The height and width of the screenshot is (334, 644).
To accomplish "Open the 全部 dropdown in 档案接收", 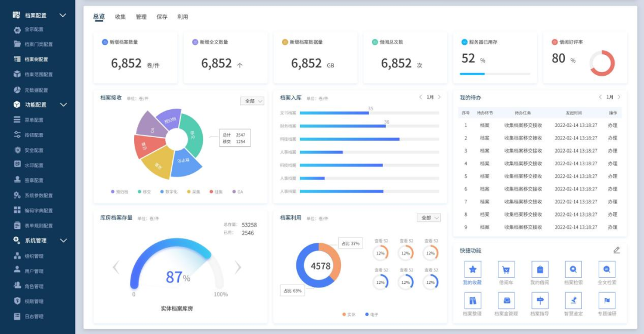I will 252,101.
